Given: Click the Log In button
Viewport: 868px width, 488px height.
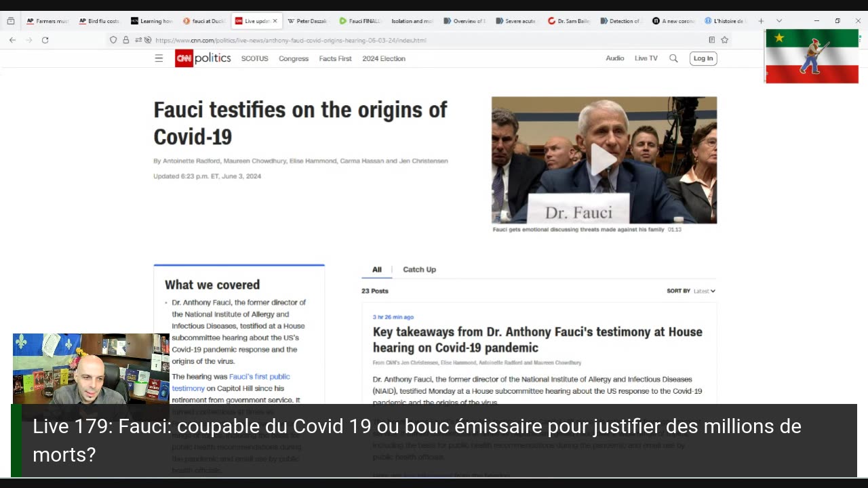Looking at the screenshot, I should pyautogui.click(x=703, y=58).
